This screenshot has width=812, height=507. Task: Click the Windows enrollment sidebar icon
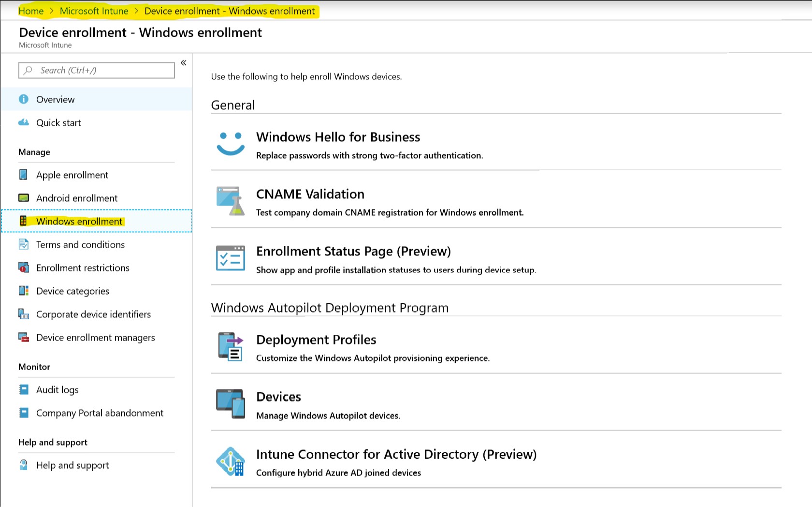point(23,221)
